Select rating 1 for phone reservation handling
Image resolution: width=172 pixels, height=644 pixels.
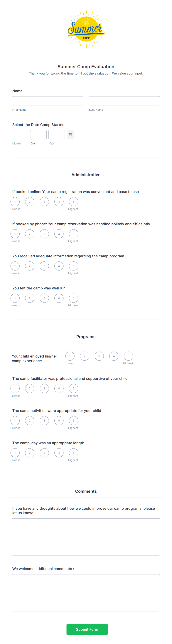15,234
